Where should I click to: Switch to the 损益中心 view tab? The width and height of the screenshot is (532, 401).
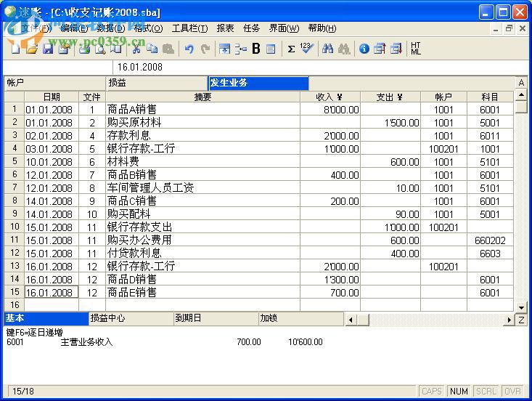pyautogui.click(x=131, y=318)
